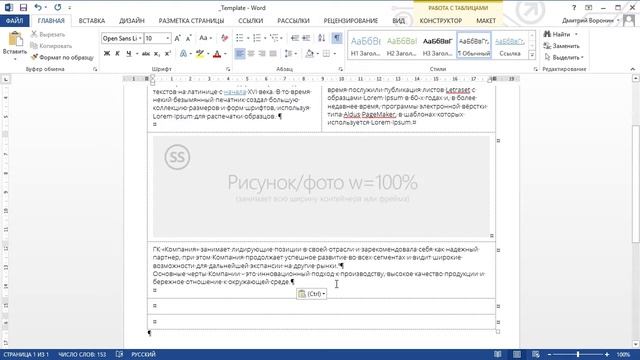Open the Change Case (Aa) dropdown

205,38
